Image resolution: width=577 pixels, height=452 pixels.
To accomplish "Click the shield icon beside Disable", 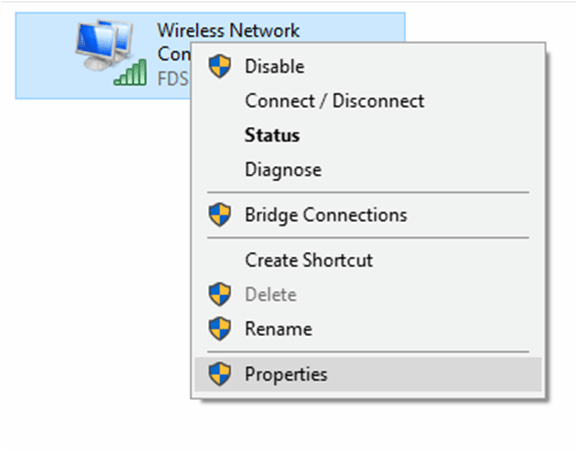I will tap(220, 67).
